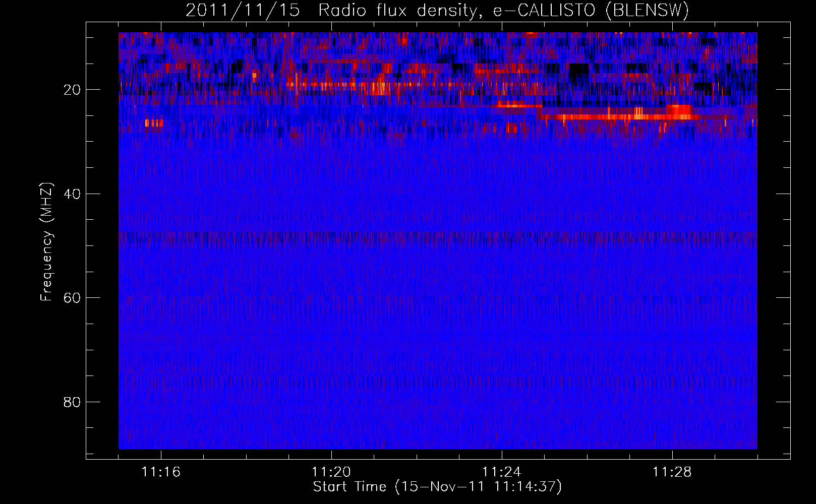
Task: Click the orange patch near 11:16 at 26 MHz
Action: [x=154, y=123]
